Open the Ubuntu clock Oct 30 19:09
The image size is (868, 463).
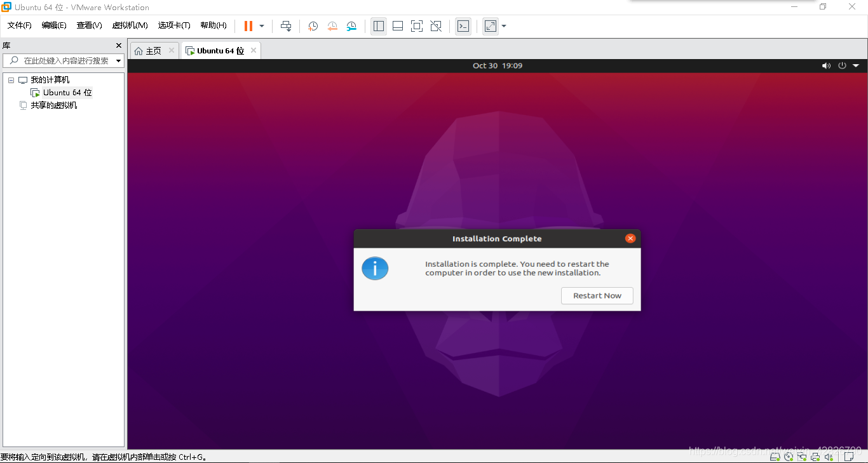click(x=498, y=65)
